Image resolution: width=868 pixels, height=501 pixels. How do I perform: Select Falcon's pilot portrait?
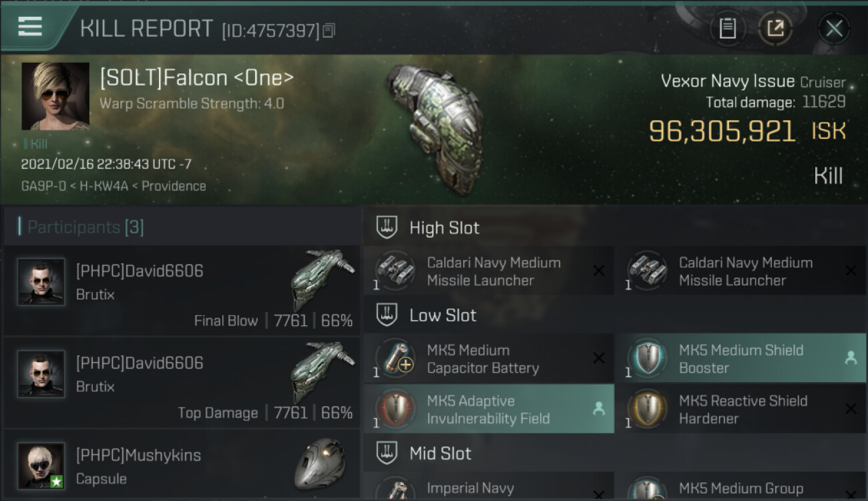(x=55, y=96)
